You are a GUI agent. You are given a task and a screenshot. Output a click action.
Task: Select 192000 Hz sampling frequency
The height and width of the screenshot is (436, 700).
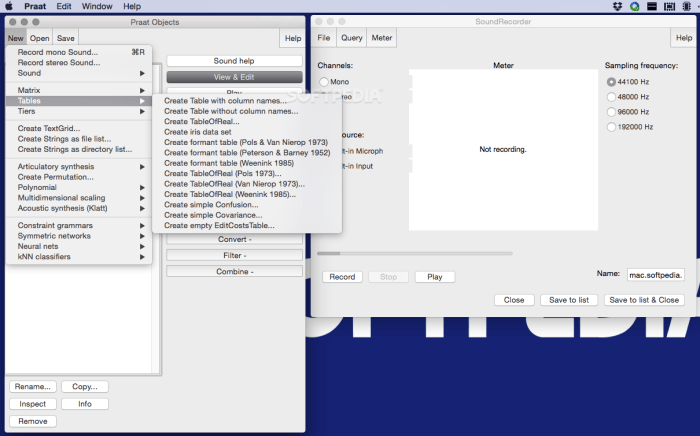(x=611, y=127)
